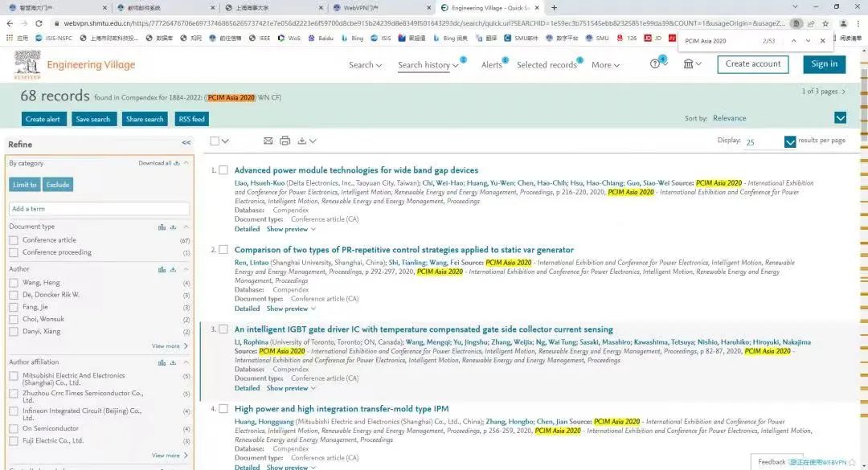Click the Sign in button
The height and width of the screenshot is (470, 868).
pos(824,64)
